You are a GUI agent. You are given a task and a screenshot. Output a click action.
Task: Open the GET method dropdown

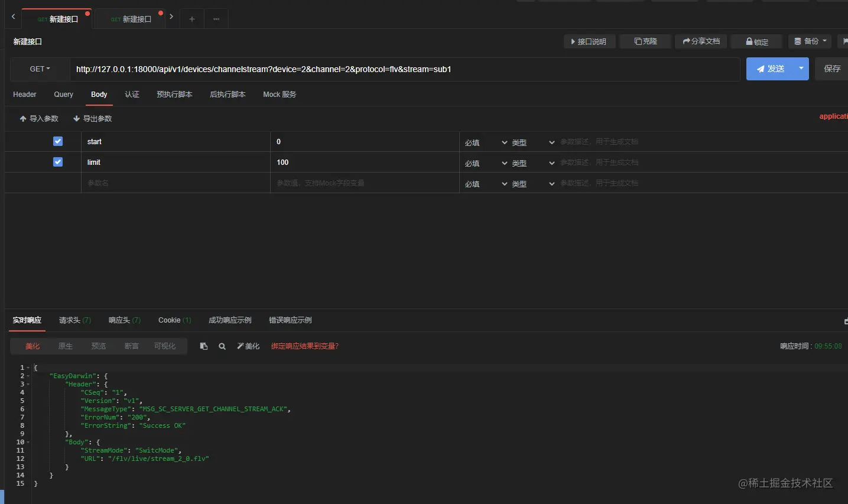40,69
